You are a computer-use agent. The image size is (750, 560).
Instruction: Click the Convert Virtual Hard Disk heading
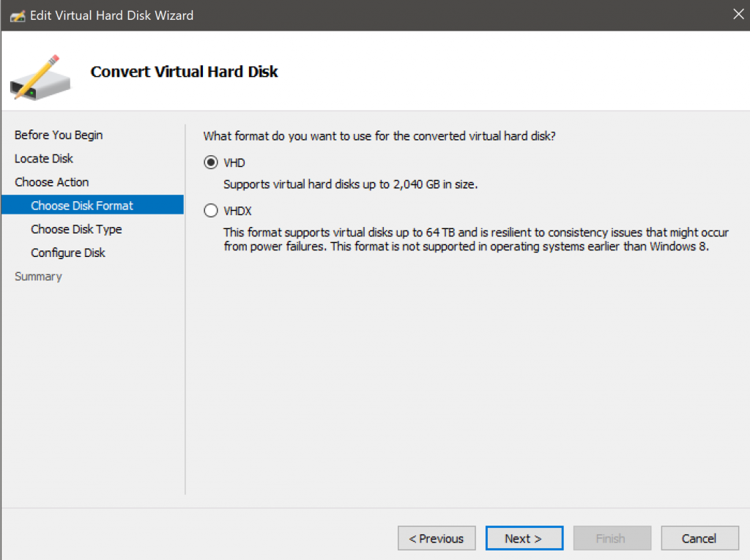tap(184, 72)
